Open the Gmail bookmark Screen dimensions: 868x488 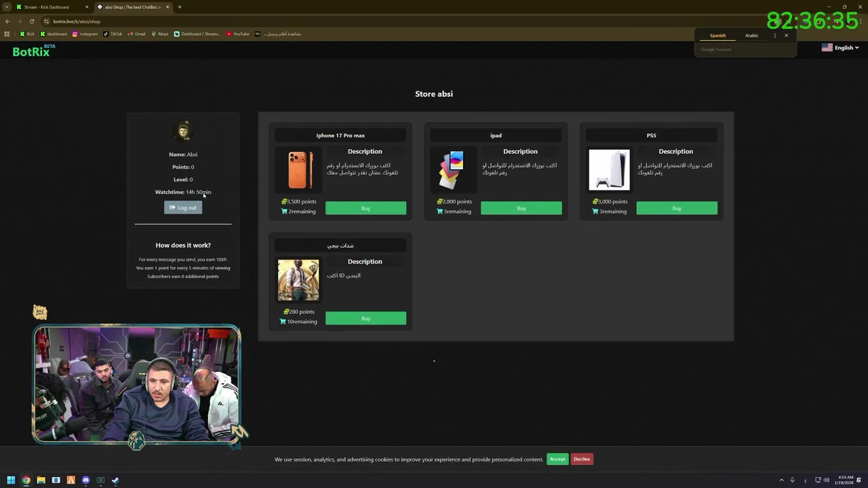point(136,34)
